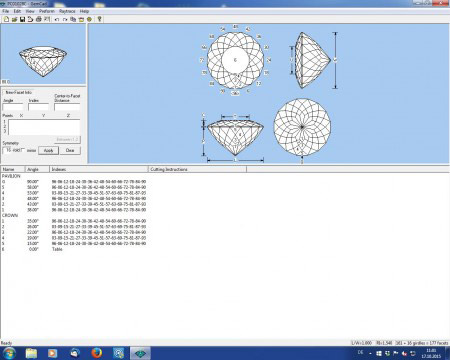Save the design with floppy icon
The width and height of the screenshot is (450, 360).
(22, 19)
